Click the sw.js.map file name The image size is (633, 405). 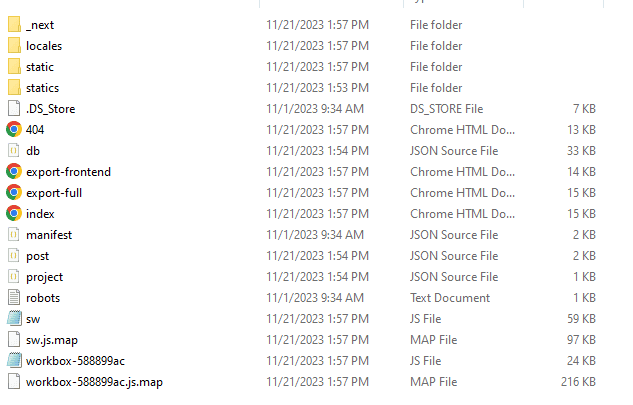click(52, 340)
